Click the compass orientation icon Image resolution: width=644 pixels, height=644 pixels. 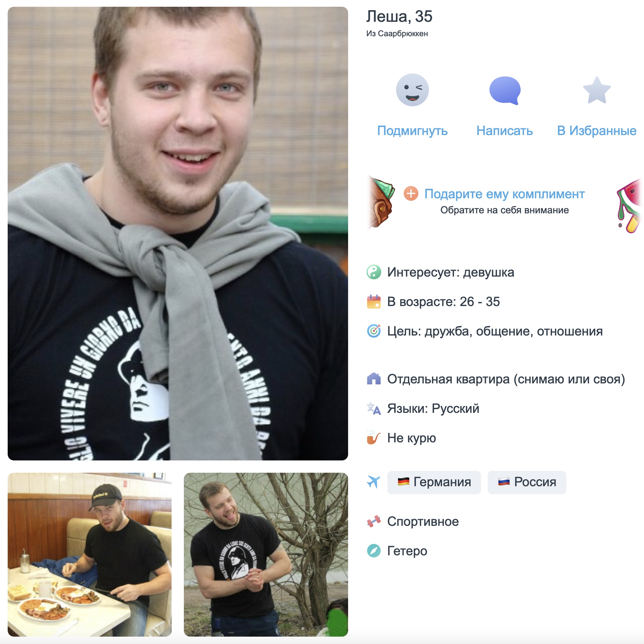374,551
